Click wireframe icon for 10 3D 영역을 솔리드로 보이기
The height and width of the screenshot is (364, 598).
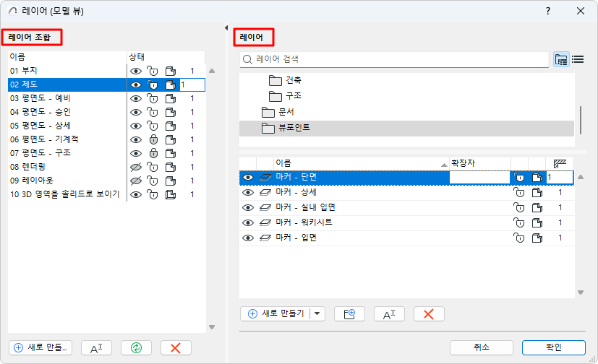[x=171, y=194]
